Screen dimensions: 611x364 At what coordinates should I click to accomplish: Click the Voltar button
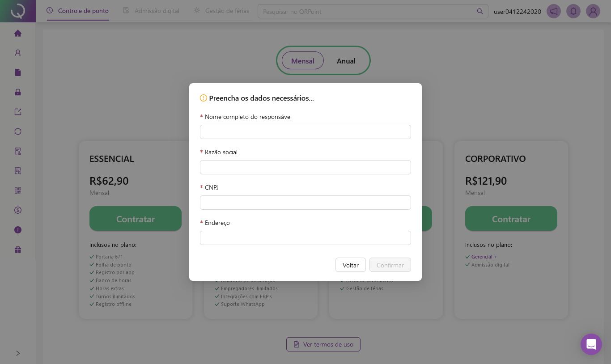351,265
